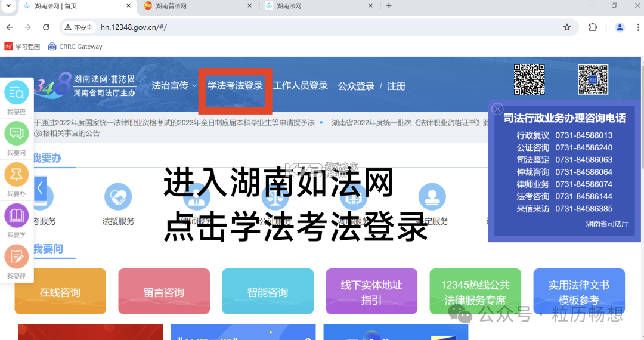Go back in browser history
This screenshot has width=644, height=340.
[x=10, y=27]
